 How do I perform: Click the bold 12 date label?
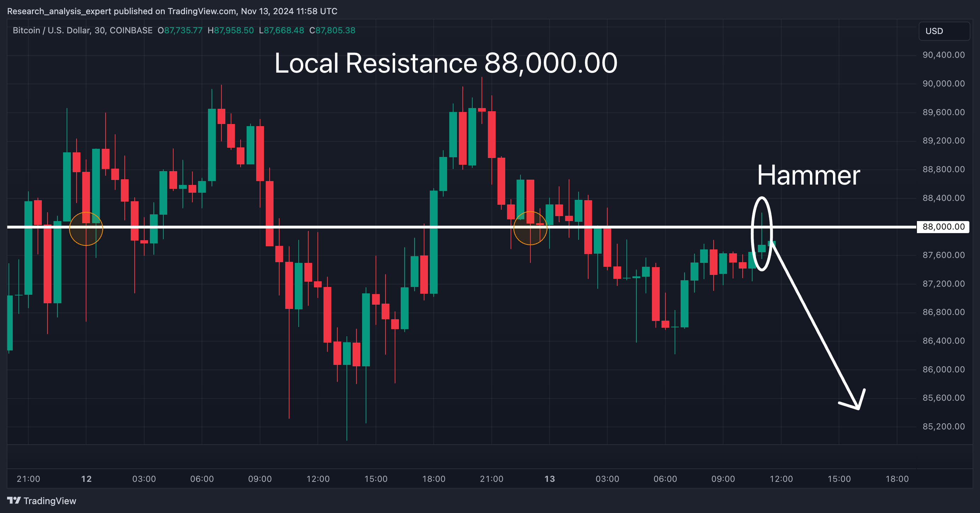coord(86,479)
